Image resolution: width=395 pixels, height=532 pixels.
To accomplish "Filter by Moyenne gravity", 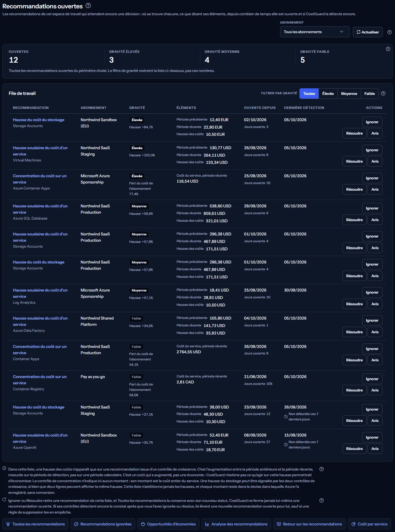I will point(349,93).
